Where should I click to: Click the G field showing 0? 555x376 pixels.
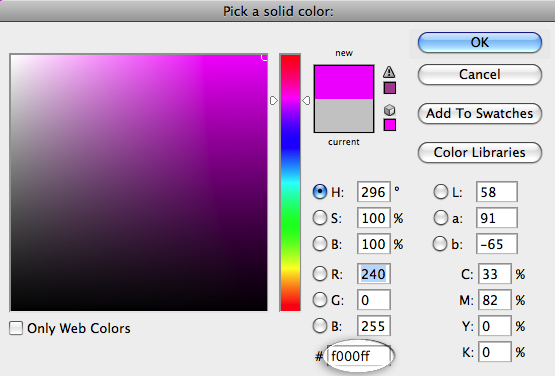pos(374,300)
